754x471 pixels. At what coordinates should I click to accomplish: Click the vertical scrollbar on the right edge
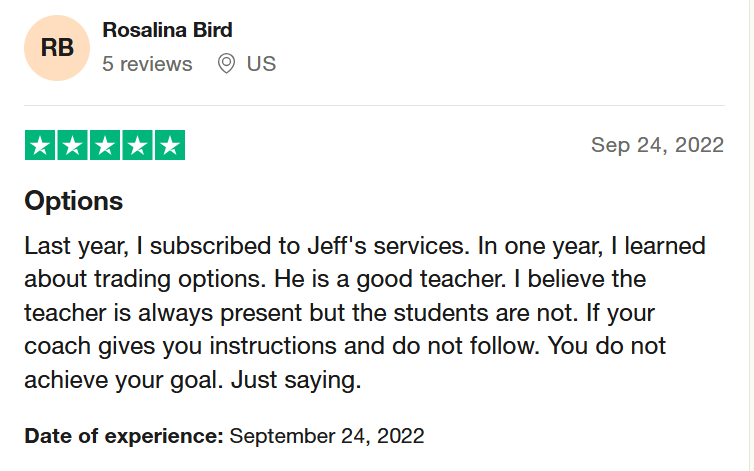click(751, 235)
